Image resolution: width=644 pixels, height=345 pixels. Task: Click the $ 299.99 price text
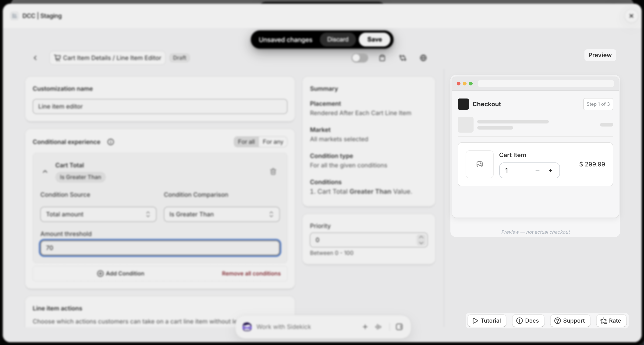pyautogui.click(x=592, y=164)
